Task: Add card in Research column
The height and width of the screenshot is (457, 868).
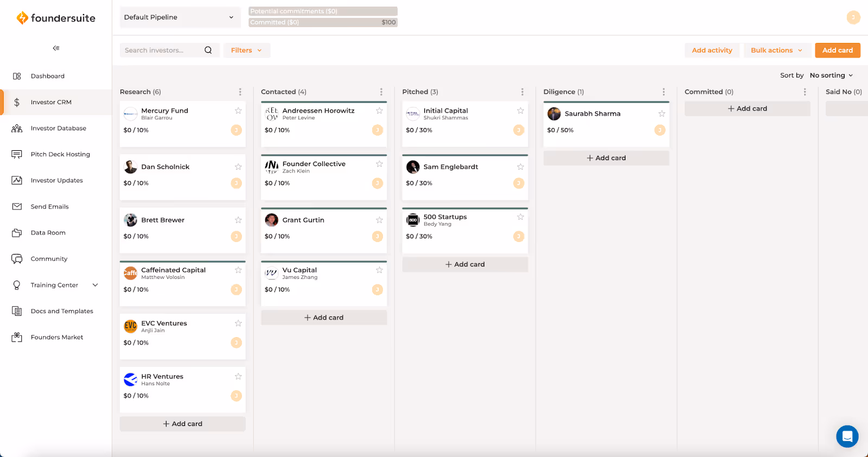Action: (183, 424)
